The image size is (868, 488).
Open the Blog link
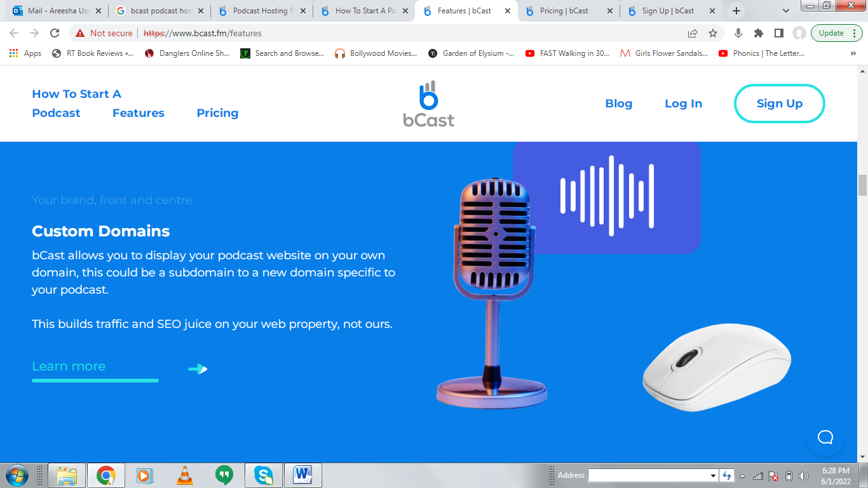[x=619, y=104]
